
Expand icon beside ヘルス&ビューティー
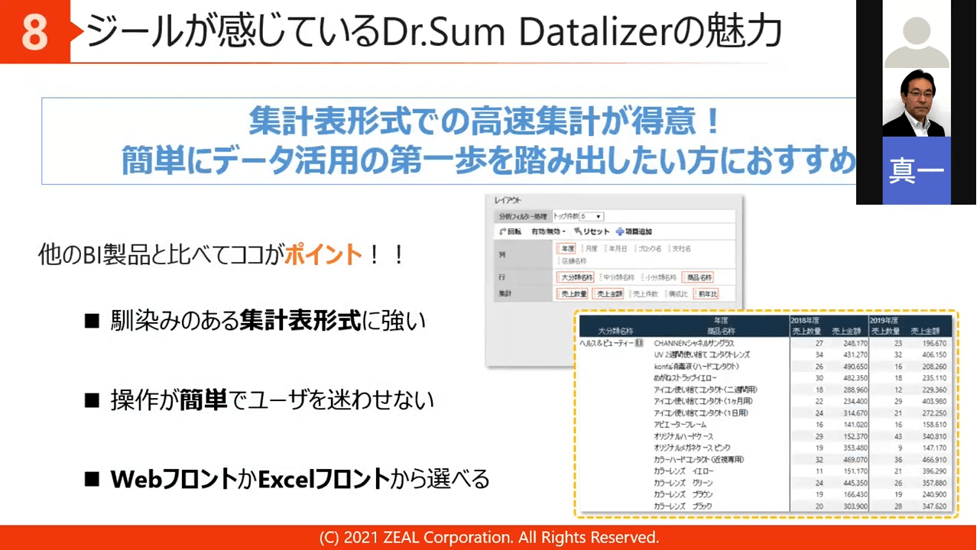[639, 343]
